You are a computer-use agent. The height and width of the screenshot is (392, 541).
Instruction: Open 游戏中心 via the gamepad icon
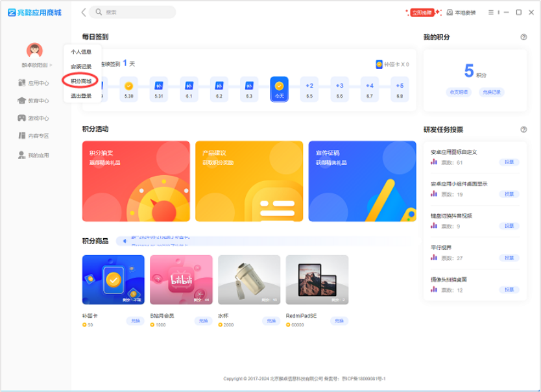point(22,118)
